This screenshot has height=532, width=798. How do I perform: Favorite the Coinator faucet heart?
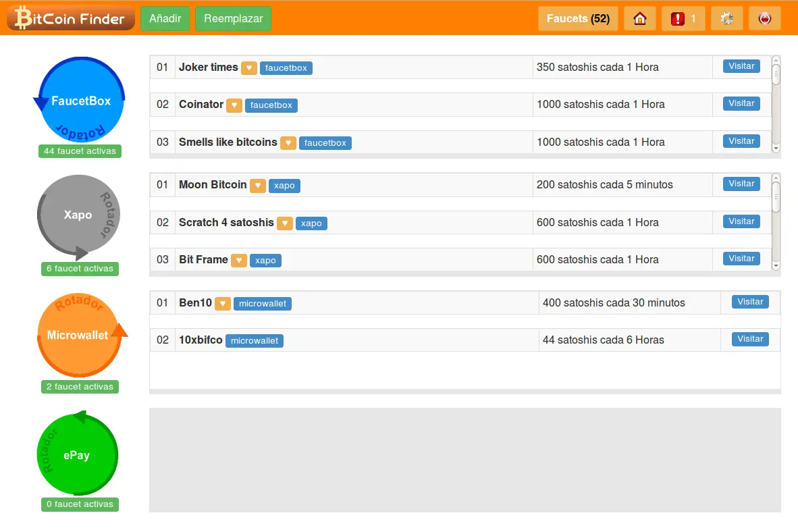coord(234,105)
